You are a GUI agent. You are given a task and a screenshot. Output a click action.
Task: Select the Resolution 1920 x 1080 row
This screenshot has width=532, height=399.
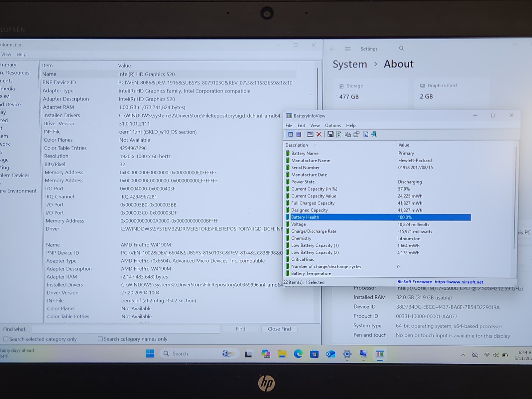(x=163, y=156)
